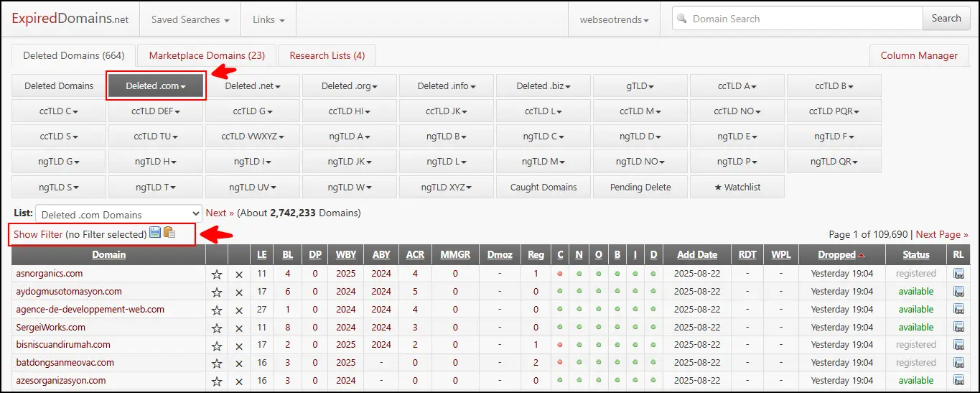Hide bisniscuandirumah.com using the X icon
Image resolution: width=980 pixels, height=393 pixels.
click(x=239, y=346)
